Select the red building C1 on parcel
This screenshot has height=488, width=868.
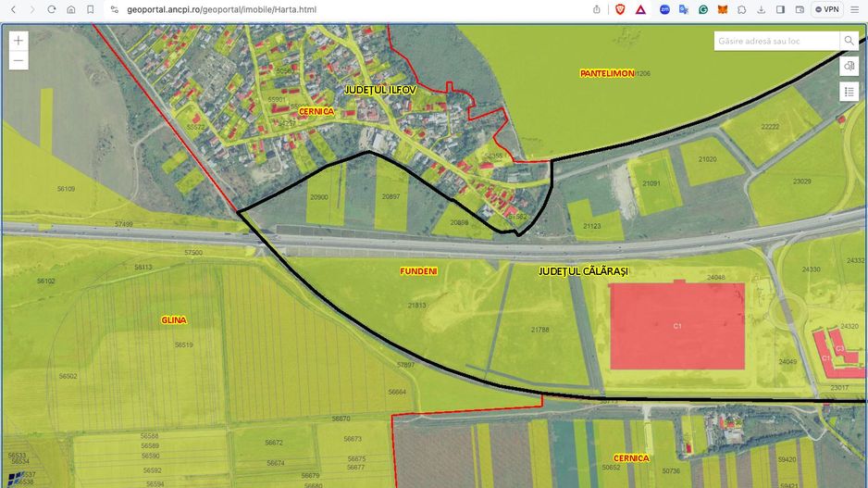pyautogui.click(x=677, y=326)
